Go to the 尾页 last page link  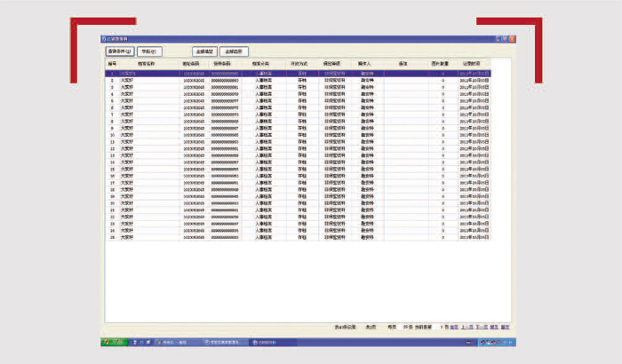coord(493,327)
